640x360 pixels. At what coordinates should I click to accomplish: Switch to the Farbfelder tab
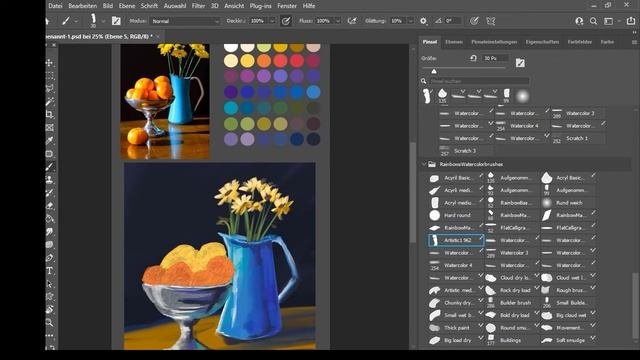click(x=580, y=42)
